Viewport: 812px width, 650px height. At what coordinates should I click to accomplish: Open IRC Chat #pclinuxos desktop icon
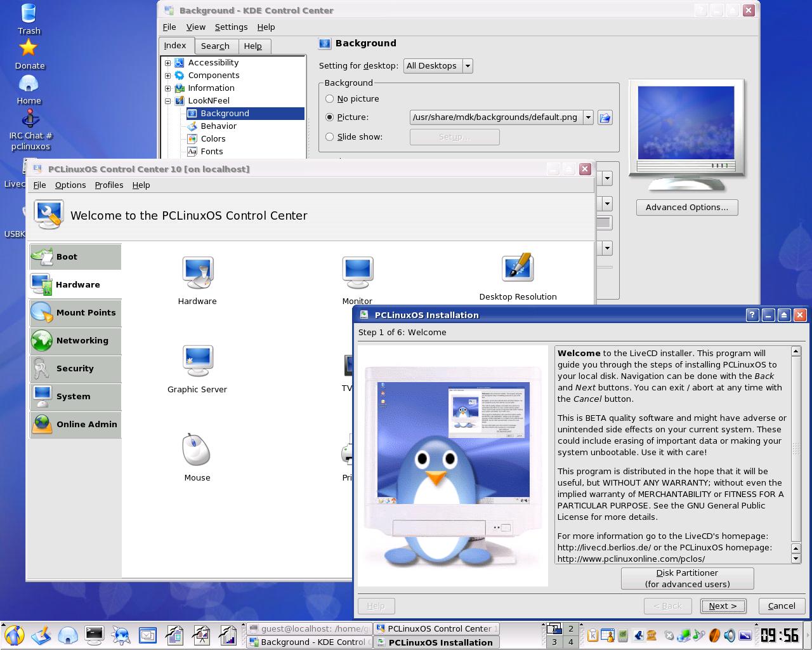[x=30, y=130]
